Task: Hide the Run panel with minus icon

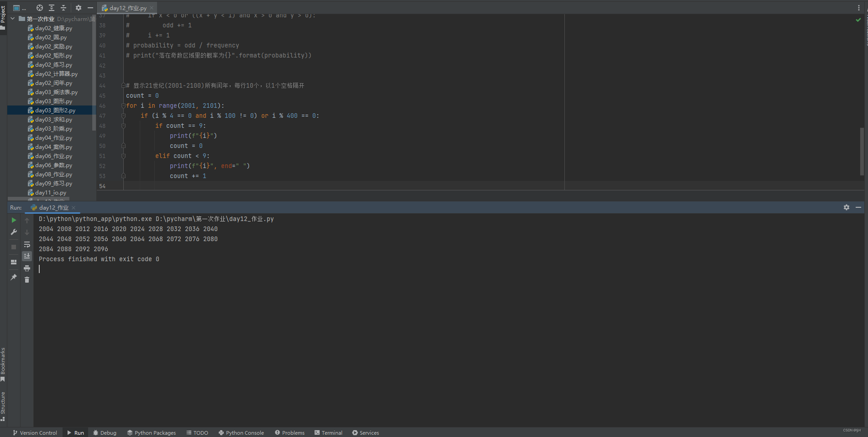Action: (858, 207)
